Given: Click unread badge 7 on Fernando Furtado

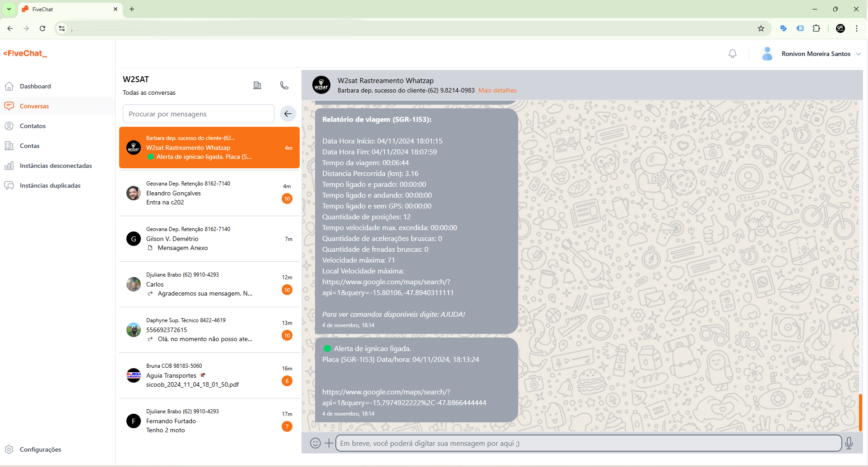Looking at the screenshot, I should click(x=287, y=426).
